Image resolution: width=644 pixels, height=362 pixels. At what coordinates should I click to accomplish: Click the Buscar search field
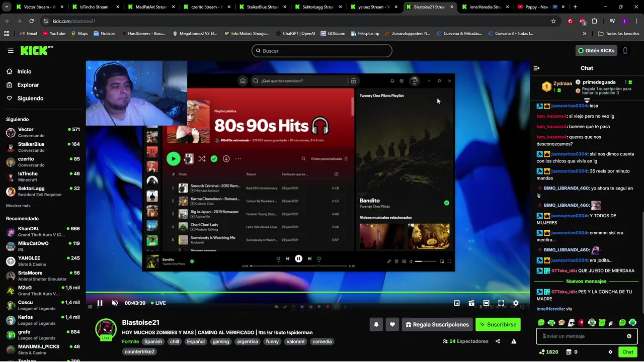pyautogui.click(x=322, y=51)
